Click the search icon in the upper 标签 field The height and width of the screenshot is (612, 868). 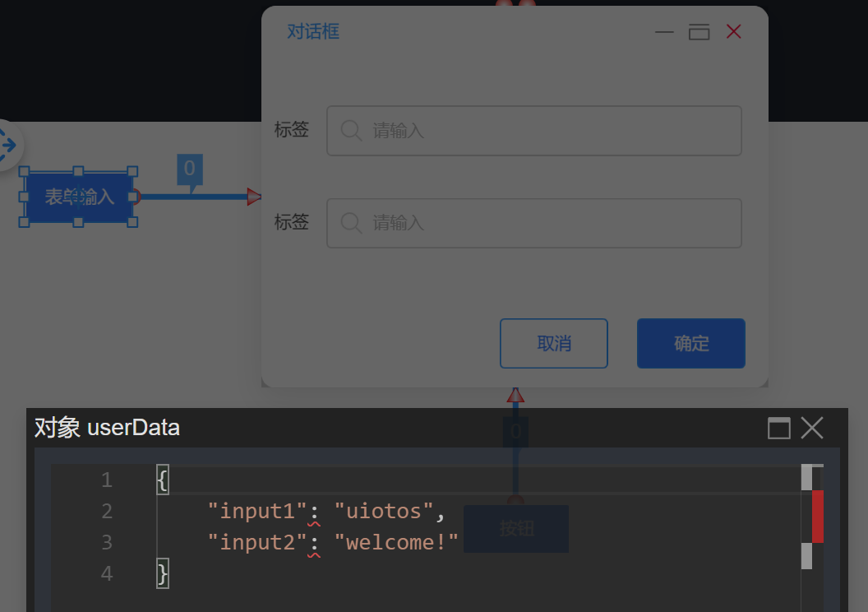pyautogui.click(x=351, y=131)
